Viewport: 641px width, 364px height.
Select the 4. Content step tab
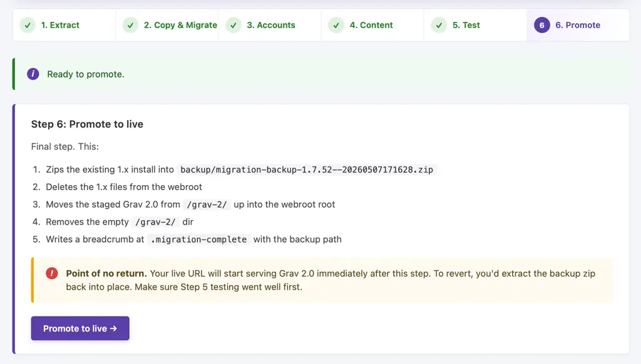coord(372,25)
